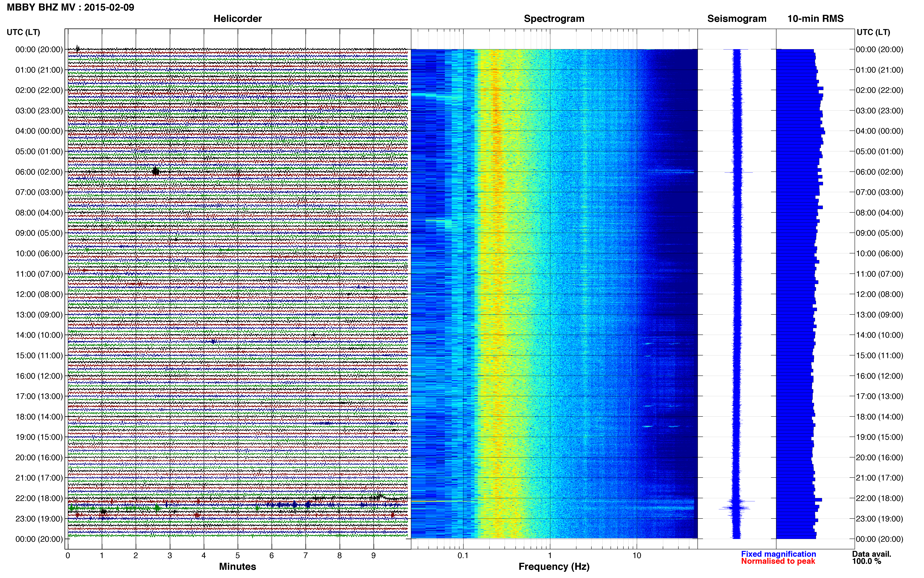Click right-side time label '22:00 (18:00)'

pyautogui.click(x=880, y=498)
